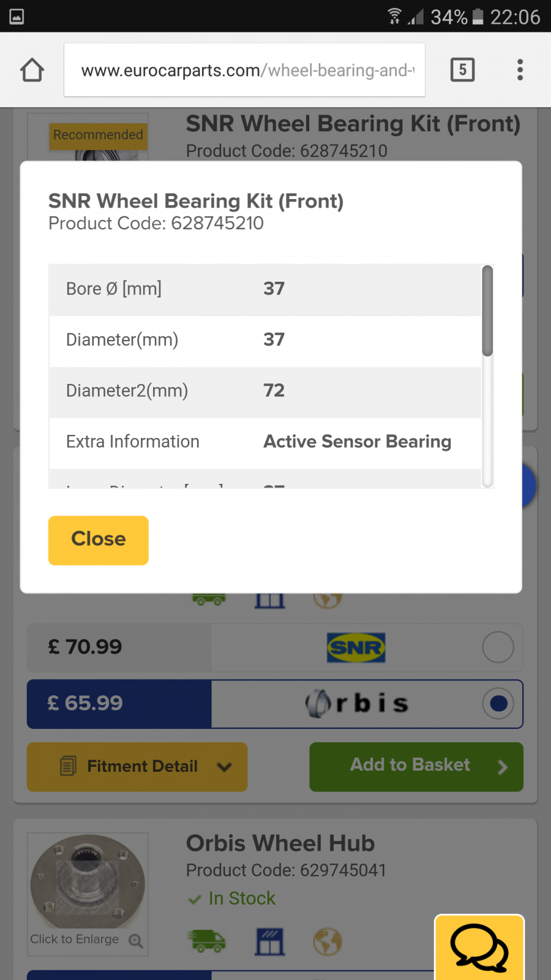Close the product specification popup
The image size is (551, 980).
98,540
